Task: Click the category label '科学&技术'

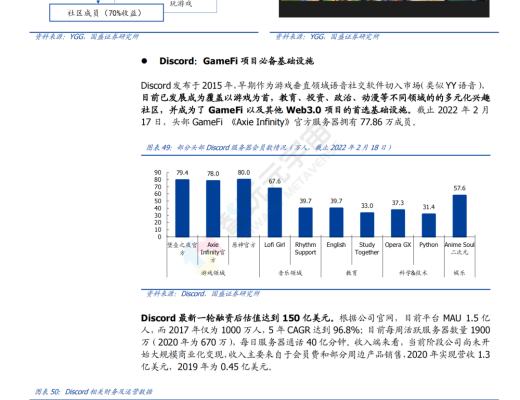Action: point(413,273)
